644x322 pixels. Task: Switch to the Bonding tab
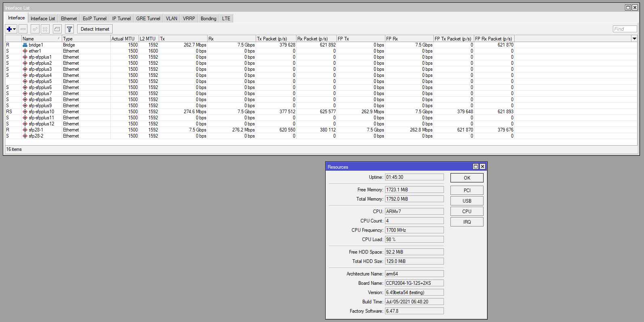click(x=208, y=19)
